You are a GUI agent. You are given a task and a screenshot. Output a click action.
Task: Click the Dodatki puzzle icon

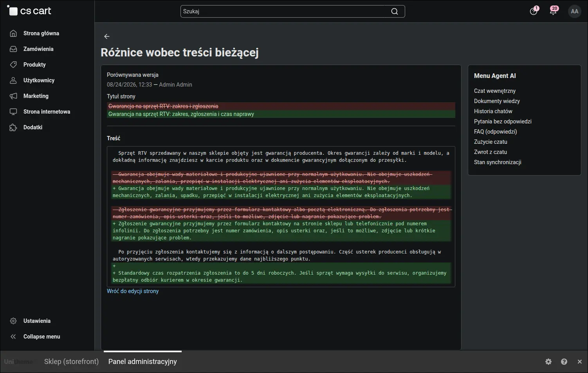click(13, 127)
